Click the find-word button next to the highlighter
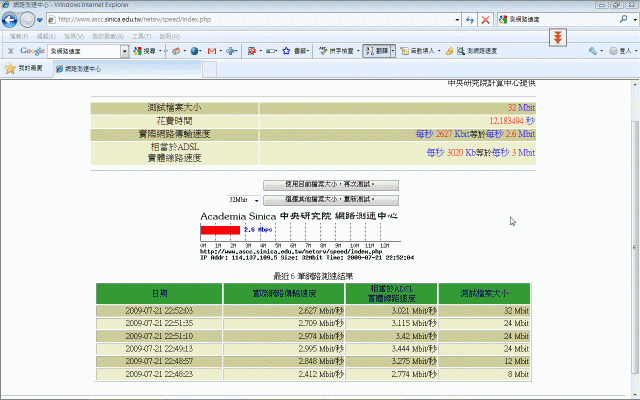 coord(477,51)
